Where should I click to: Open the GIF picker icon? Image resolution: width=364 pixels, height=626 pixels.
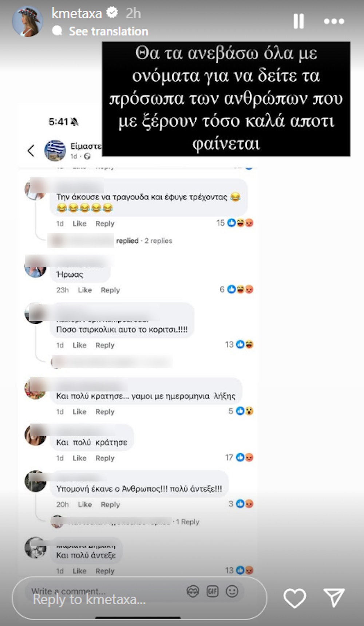coord(213,591)
